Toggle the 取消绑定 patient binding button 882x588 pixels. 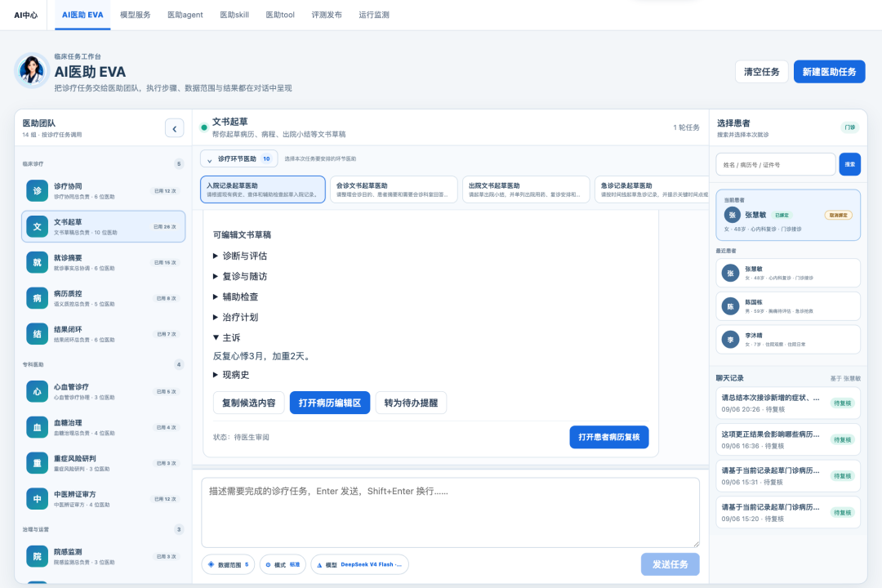(838, 215)
